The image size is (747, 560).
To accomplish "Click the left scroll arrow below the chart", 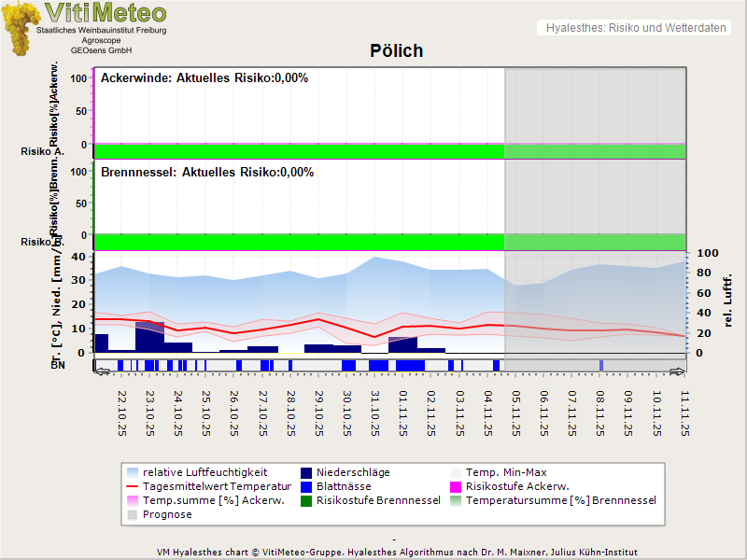I will [103, 371].
